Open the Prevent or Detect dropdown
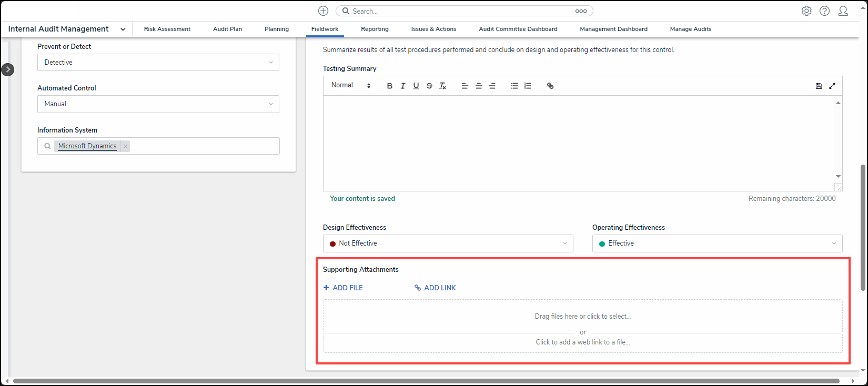The image size is (868, 386). pyautogui.click(x=158, y=63)
